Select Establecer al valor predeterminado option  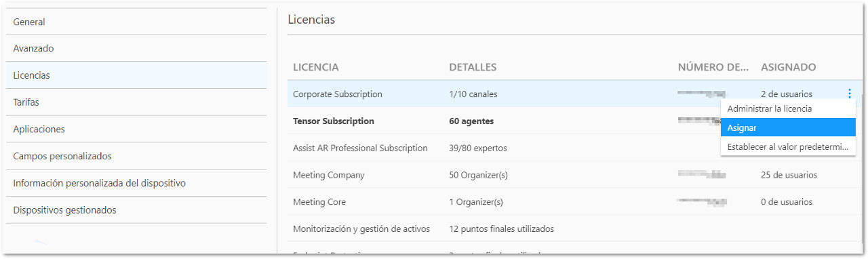(789, 146)
